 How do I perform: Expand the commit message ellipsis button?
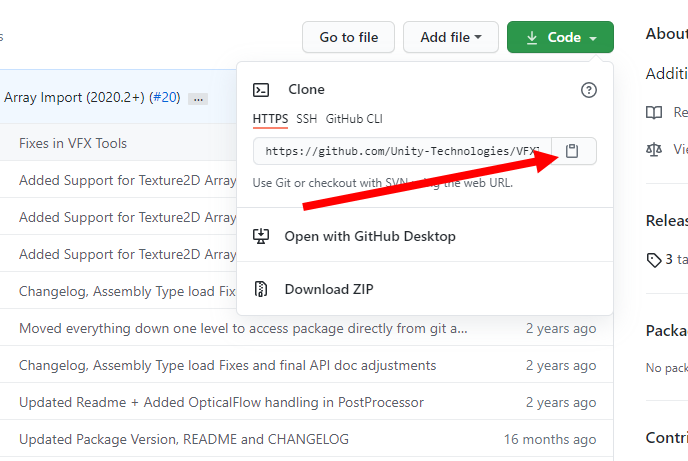(x=198, y=99)
